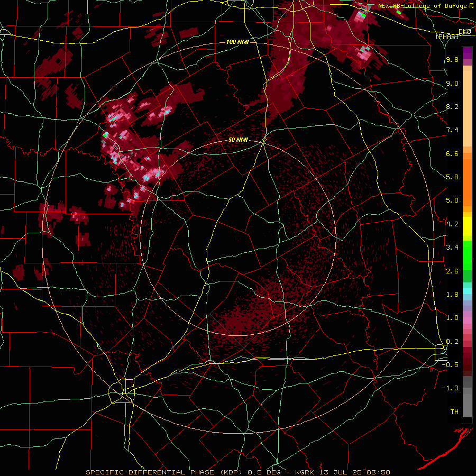The width and height of the screenshot is (476, 476).
Task: Click the 6.6 scale value
Action: (x=452, y=153)
